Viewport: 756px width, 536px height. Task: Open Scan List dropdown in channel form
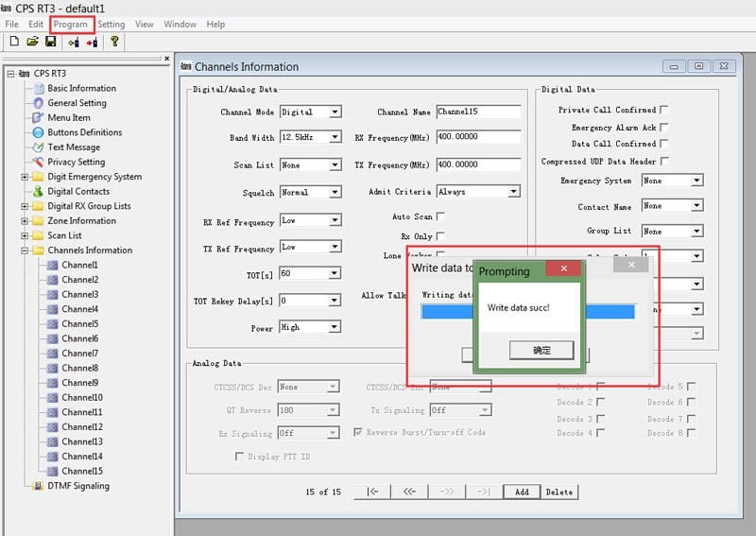tap(335, 165)
